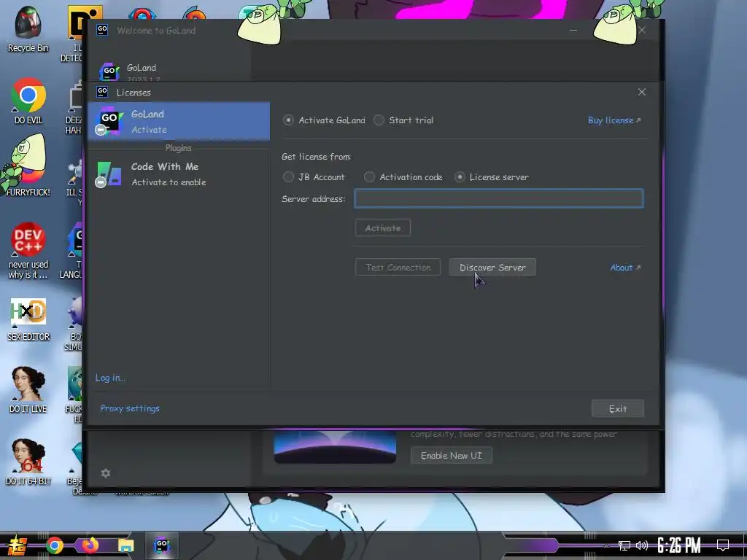Click the New UI preview thumbnail
The height and width of the screenshot is (560, 747).
pos(335,447)
